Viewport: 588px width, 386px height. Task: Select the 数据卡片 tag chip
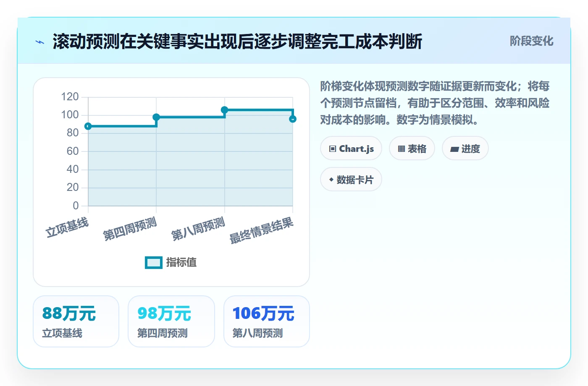pyautogui.click(x=351, y=180)
